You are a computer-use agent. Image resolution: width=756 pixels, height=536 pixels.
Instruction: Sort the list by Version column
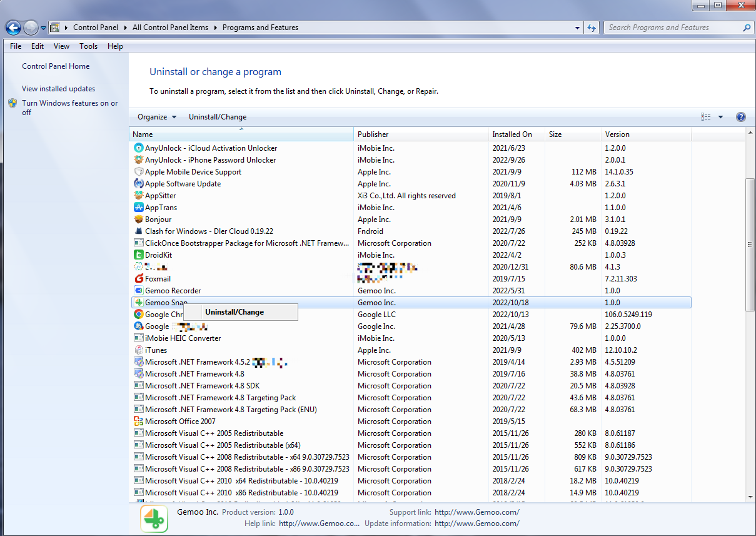coord(646,134)
